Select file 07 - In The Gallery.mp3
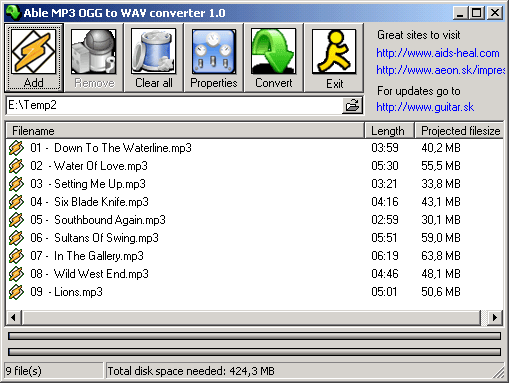The height and width of the screenshot is (383, 509). pos(87,256)
